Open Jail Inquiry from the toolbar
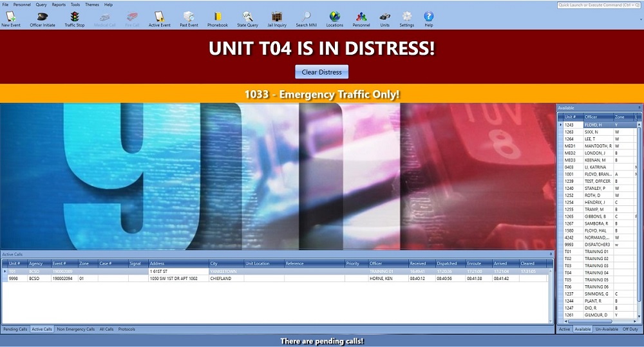Screen dimensions: 644x347 coord(277,19)
